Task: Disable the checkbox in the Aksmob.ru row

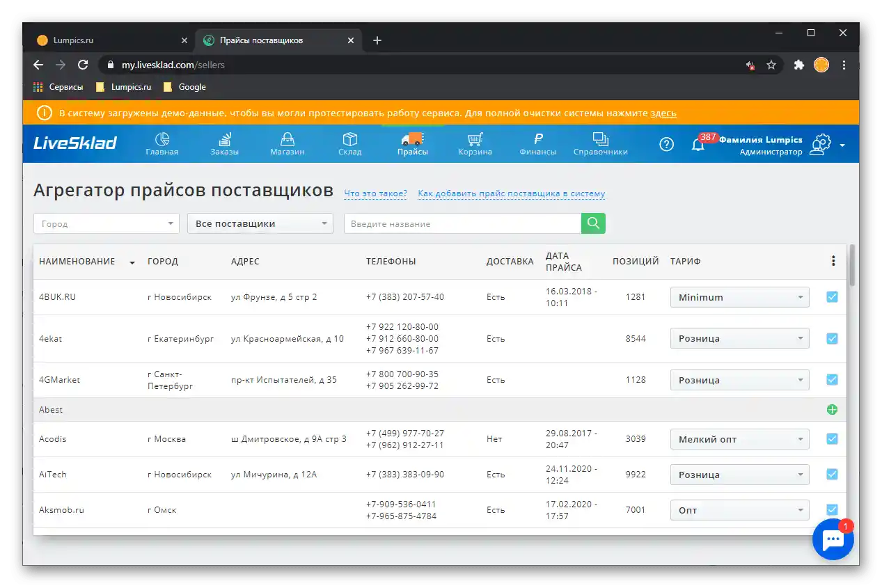Action: 832,509
